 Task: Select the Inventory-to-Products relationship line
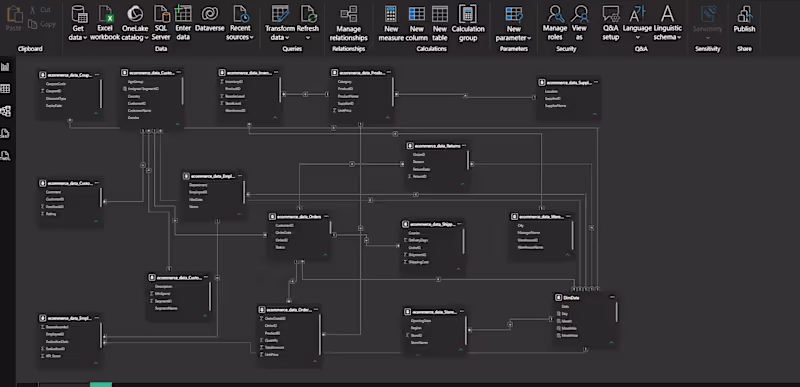305,94
